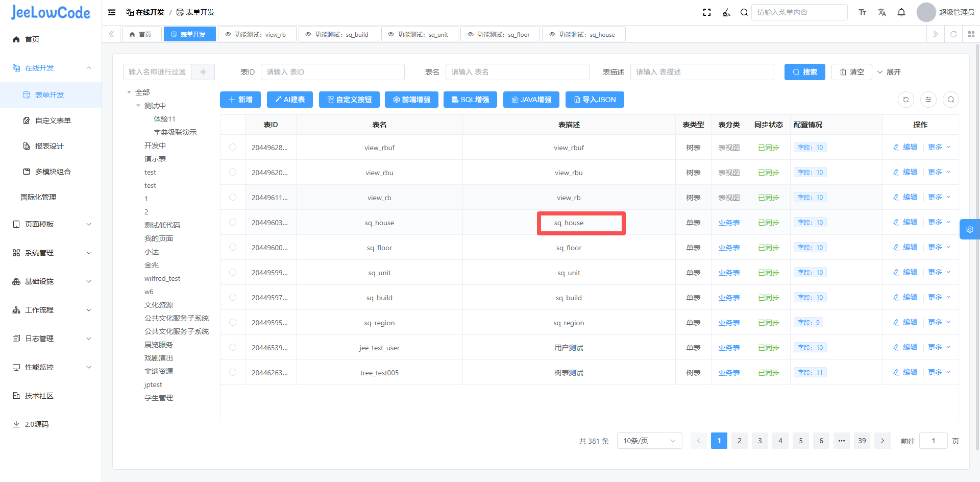This screenshot has height=482, width=980.
Task: Switch to 功能测试: sq_unit tab
Action: 420,35
